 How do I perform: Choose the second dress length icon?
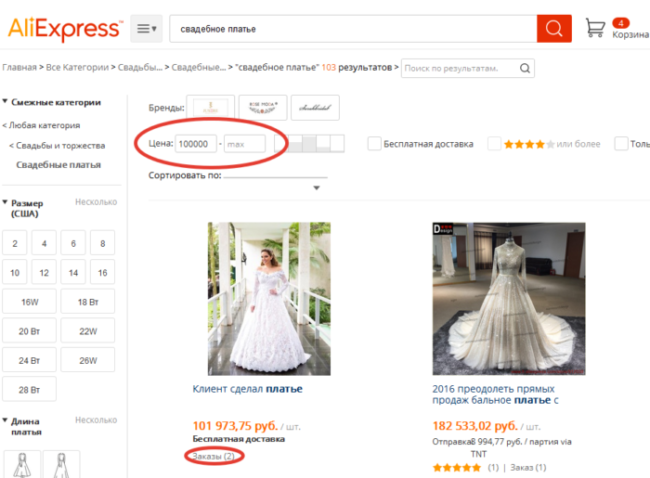(61, 464)
